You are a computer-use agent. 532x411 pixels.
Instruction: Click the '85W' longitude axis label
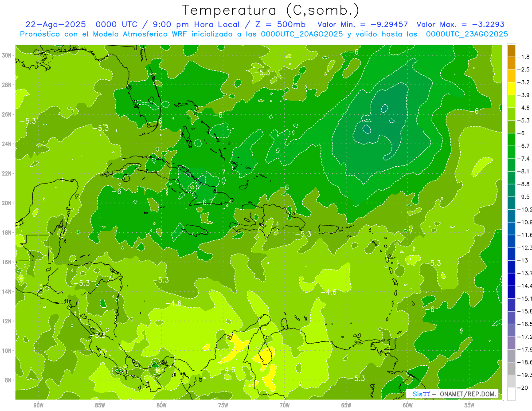100,405
